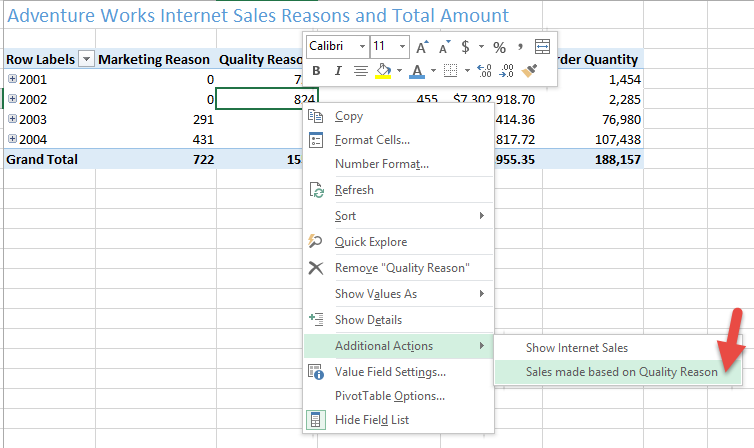Apply Percent Style format
Image resolution: width=754 pixels, height=448 pixels.
499,47
